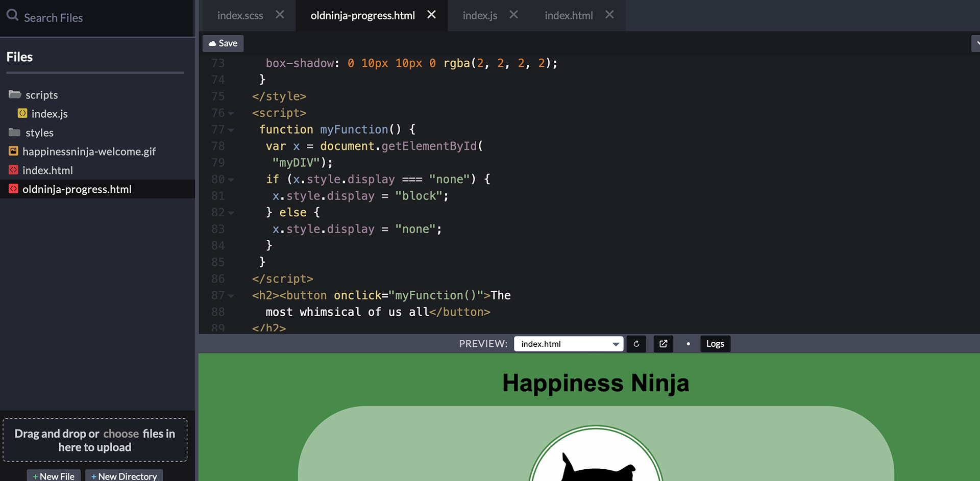
Task: Save the current file
Action: click(223, 43)
